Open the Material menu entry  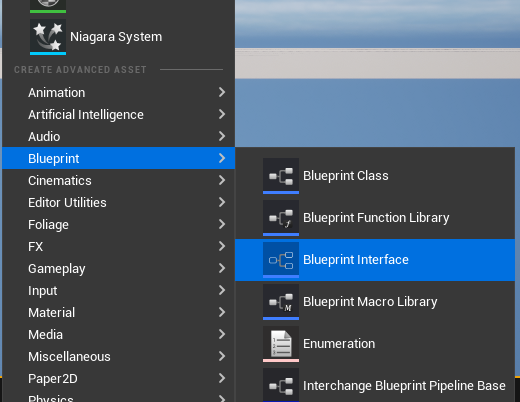coord(118,312)
